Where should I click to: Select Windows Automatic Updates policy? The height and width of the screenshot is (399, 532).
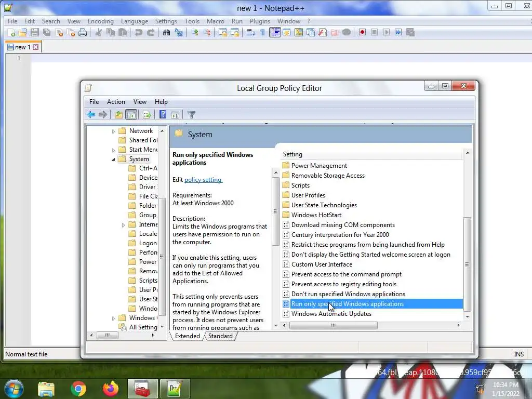[x=331, y=314]
